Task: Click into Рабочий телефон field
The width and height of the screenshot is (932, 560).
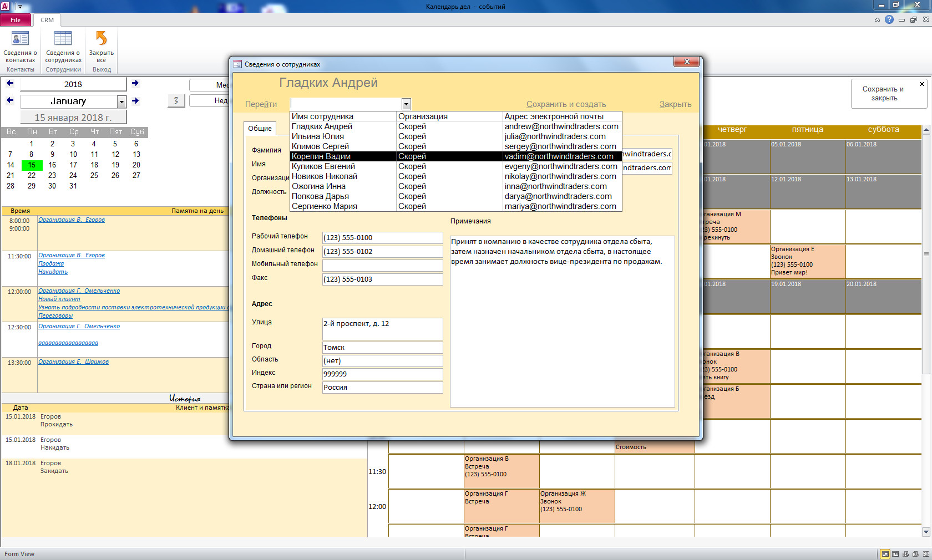Action: point(382,238)
